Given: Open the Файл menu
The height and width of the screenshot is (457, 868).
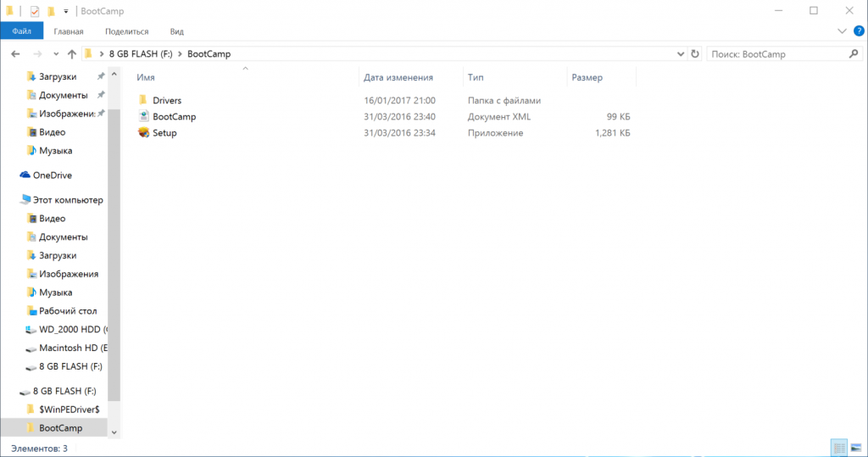Looking at the screenshot, I should (22, 31).
